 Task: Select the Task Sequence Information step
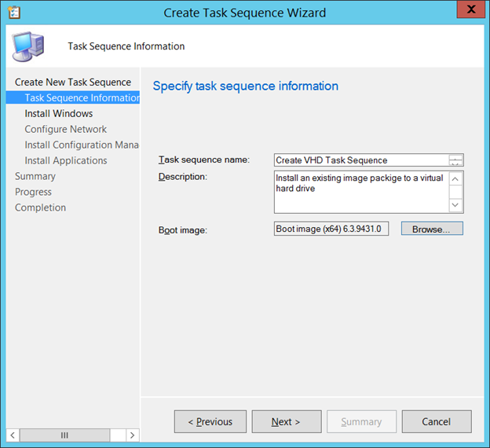81,97
